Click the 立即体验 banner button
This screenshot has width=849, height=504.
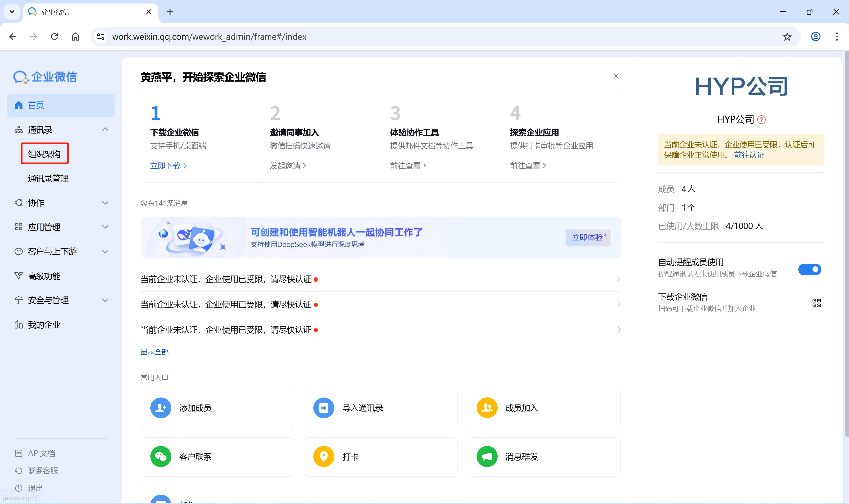point(588,237)
